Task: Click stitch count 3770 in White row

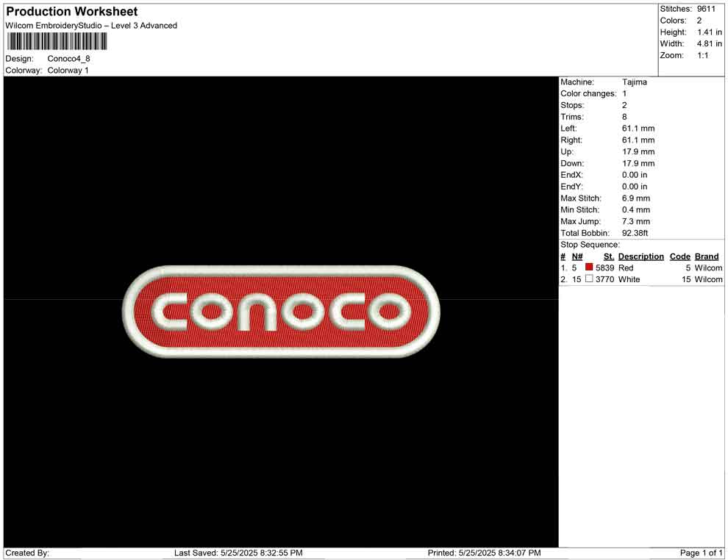Action: pos(605,279)
